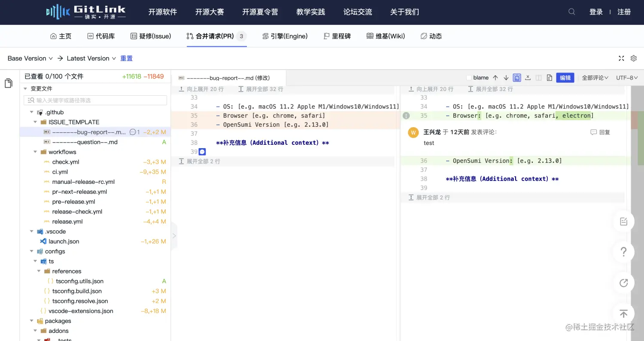Switch to the 维基(Wiki) tab
644x341 pixels.
(x=386, y=36)
